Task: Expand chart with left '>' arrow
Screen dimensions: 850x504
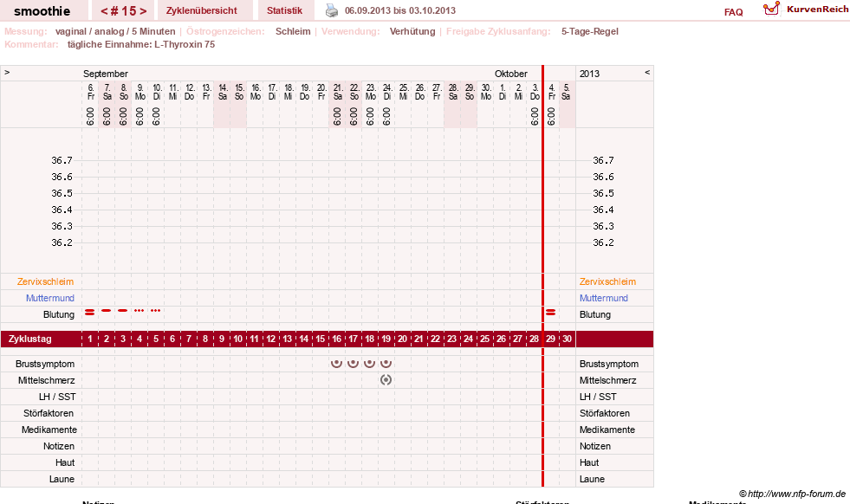Action: (x=7, y=72)
